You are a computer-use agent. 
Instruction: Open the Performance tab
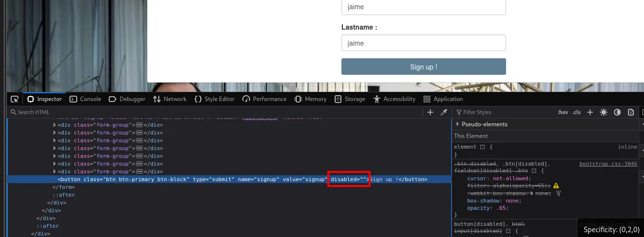[x=264, y=99]
